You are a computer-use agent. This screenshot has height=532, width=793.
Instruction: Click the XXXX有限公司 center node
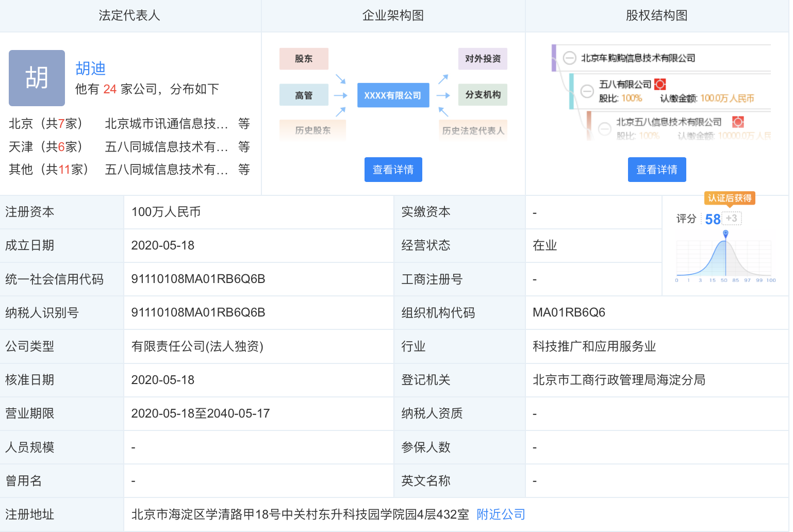393,95
